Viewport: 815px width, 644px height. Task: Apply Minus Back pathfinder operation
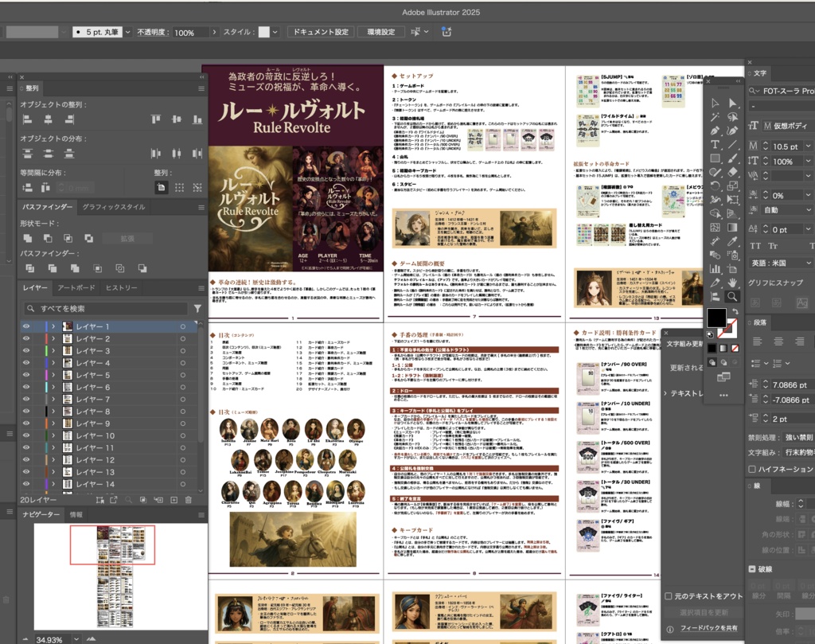(142, 268)
